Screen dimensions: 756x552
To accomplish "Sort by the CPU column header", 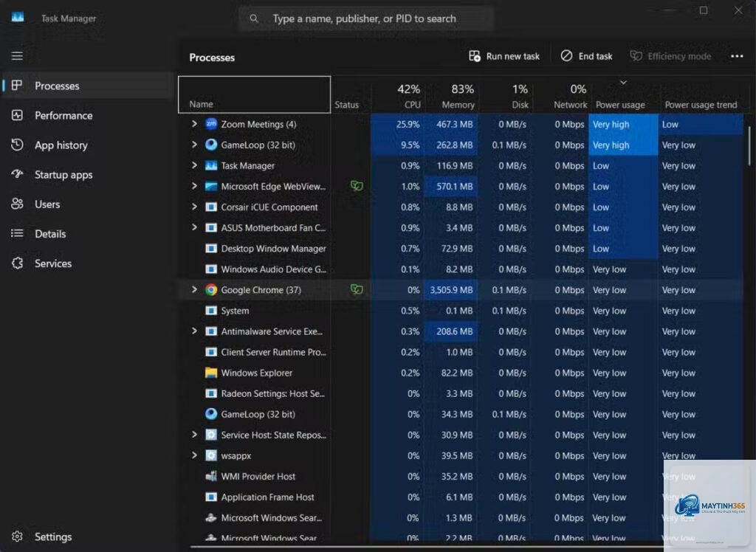I will coord(398,95).
